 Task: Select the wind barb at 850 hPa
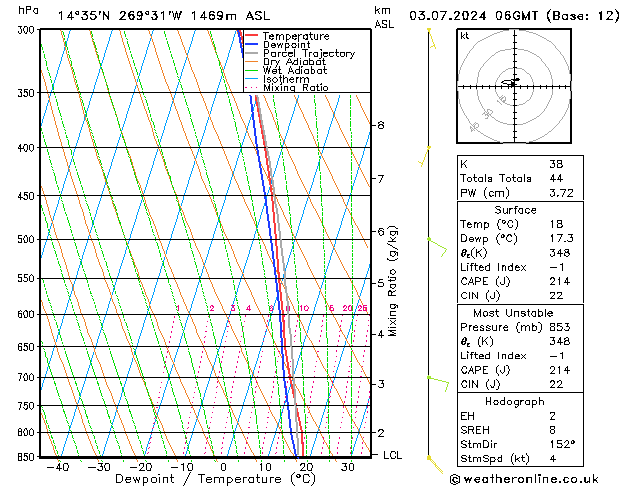[x=434, y=462]
